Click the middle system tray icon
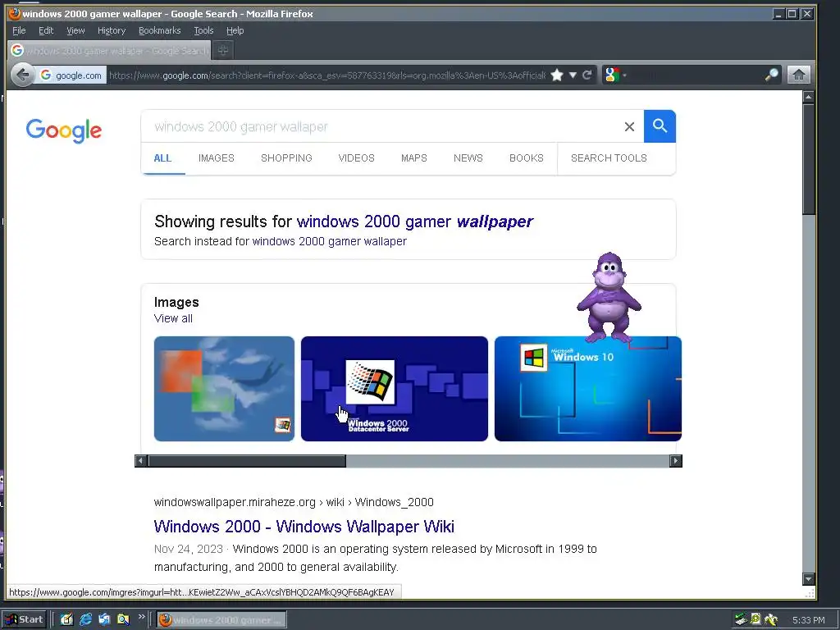Viewport: 840px width, 630px height. point(756,619)
